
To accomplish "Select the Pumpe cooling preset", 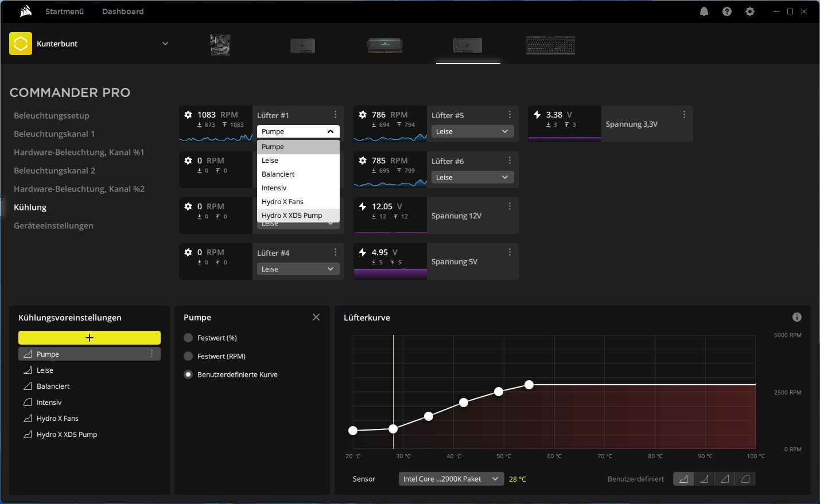I will pyautogui.click(x=90, y=354).
